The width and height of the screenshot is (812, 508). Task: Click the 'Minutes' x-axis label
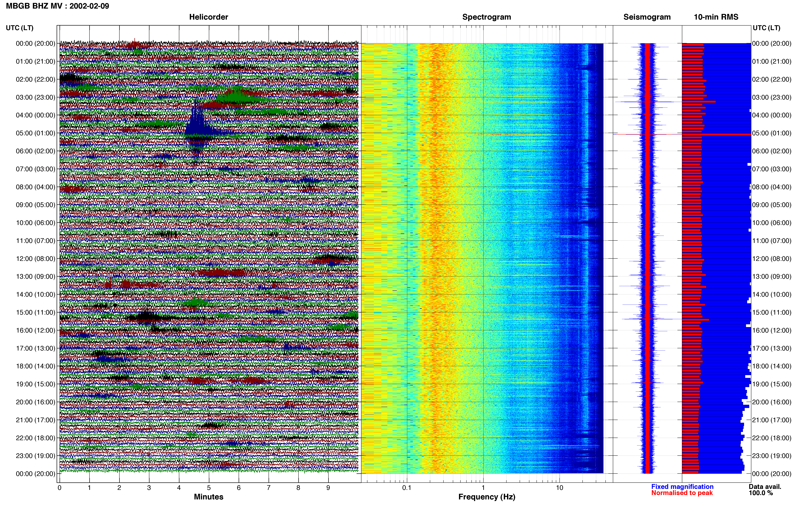209,497
